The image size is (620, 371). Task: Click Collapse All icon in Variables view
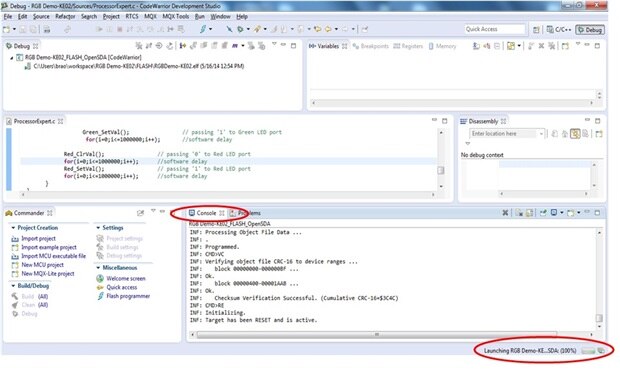[x=497, y=46]
